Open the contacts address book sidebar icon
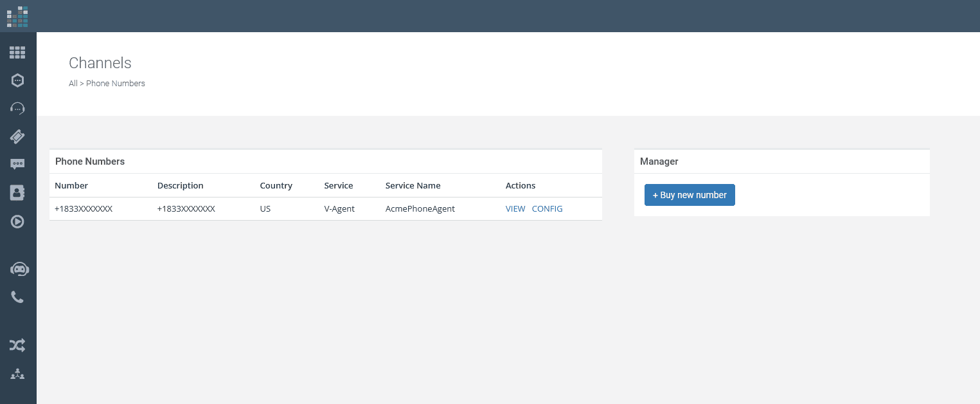980x404 pixels. tap(17, 192)
